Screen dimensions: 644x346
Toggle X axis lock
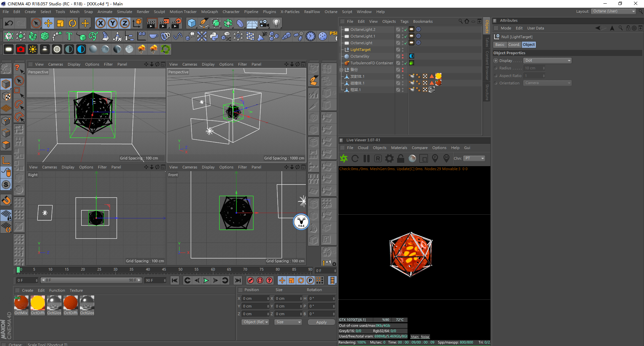(x=101, y=23)
